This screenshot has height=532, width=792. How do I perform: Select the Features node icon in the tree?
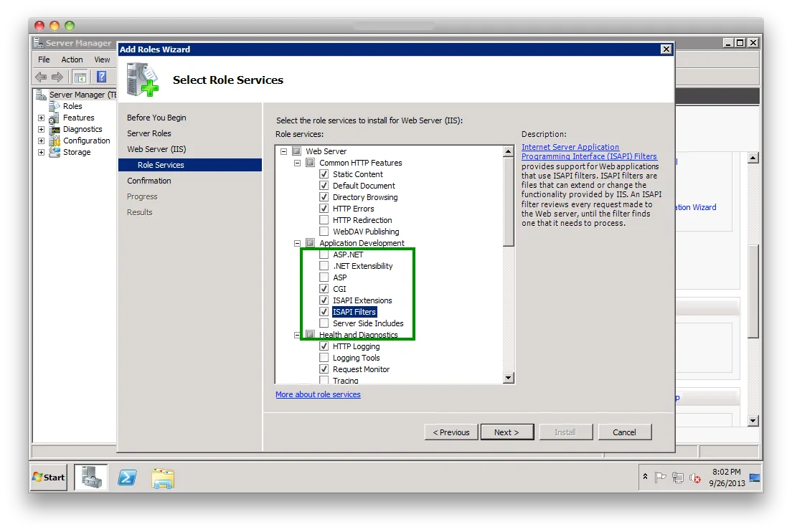tap(54, 118)
